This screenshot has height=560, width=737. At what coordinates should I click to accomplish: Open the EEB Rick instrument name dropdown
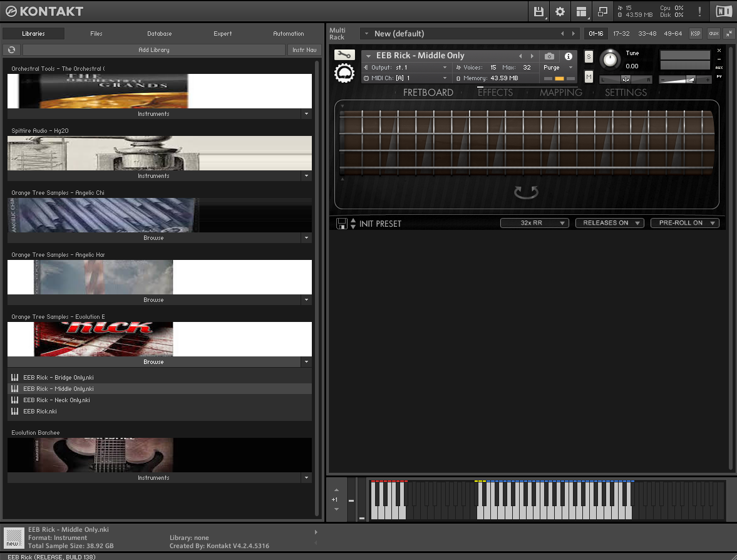[368, 56]
